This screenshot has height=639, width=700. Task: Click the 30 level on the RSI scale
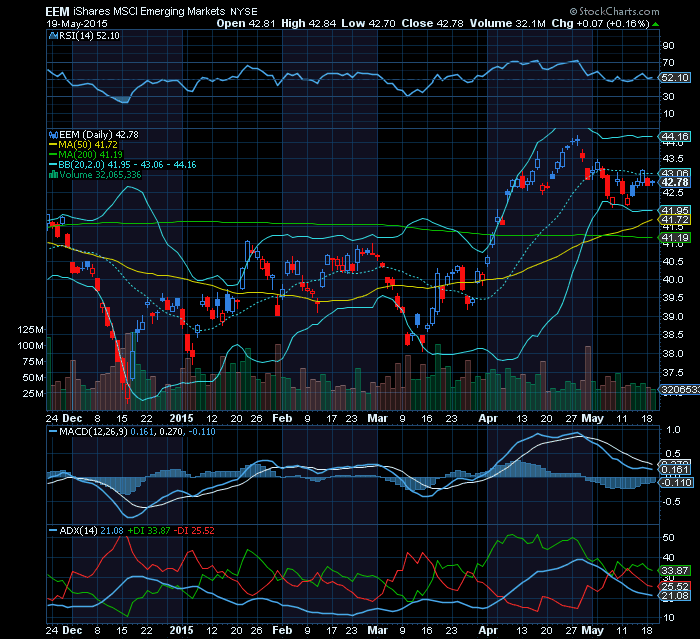tap(668, 96)
